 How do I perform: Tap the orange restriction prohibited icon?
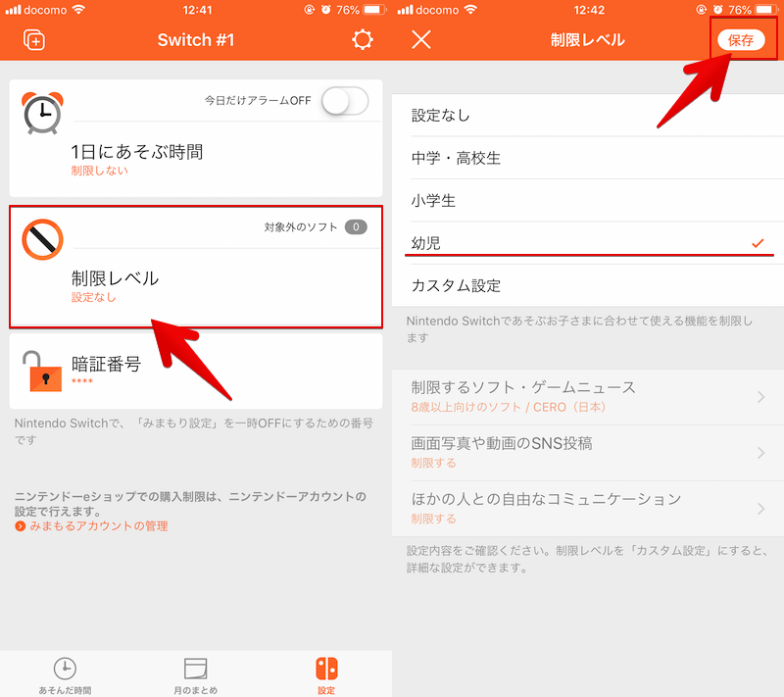pyautogui.click(x=42, y=240)
